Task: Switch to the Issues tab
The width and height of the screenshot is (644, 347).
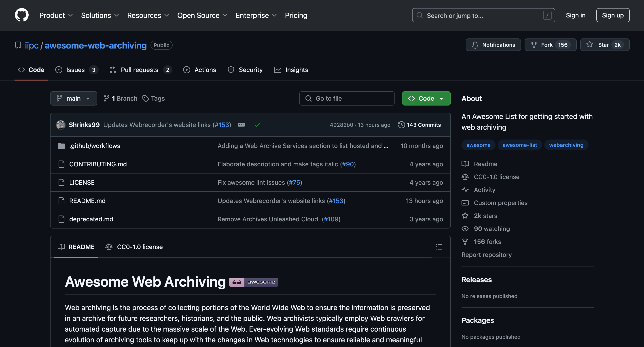Action: point(76,70)
